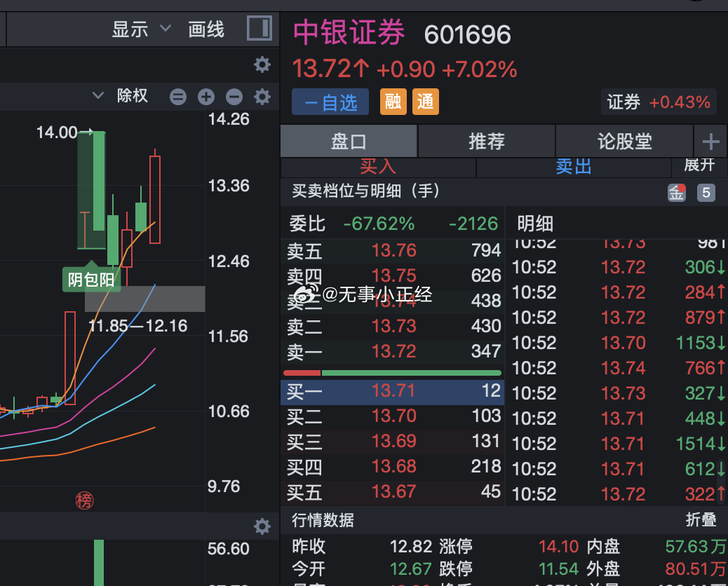The image size is (728, 586).
Task: Select the 卖五 13.76 ask row
Action: point(392,251)
